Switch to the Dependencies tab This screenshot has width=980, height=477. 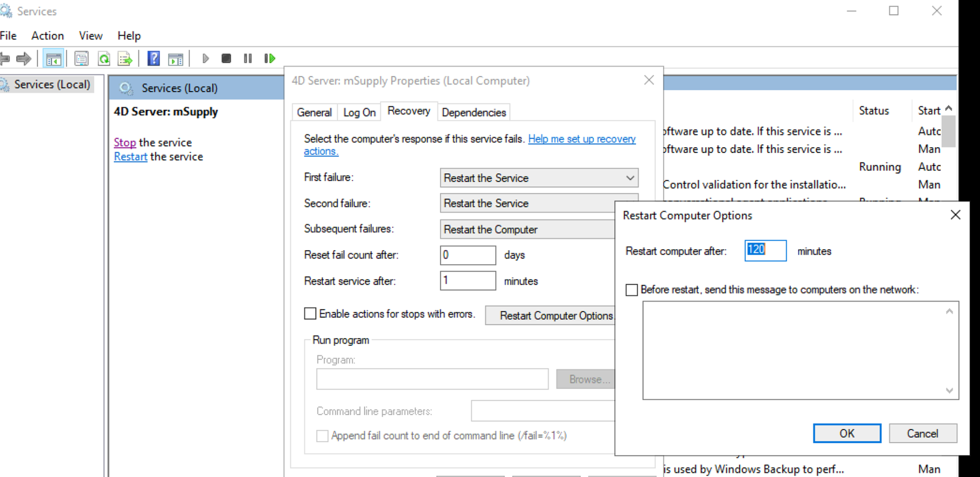(x=473, y=112)
